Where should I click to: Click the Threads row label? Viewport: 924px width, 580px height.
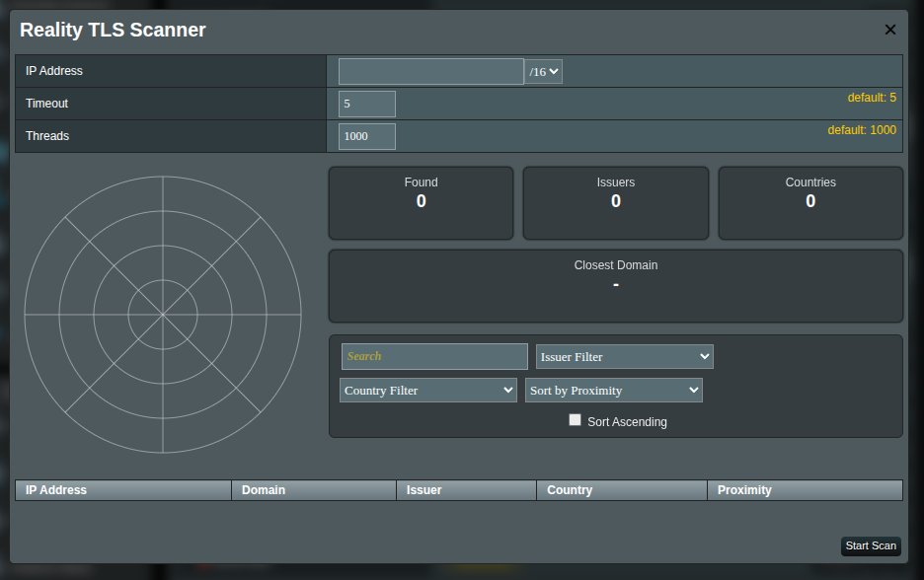click(47, 136)
